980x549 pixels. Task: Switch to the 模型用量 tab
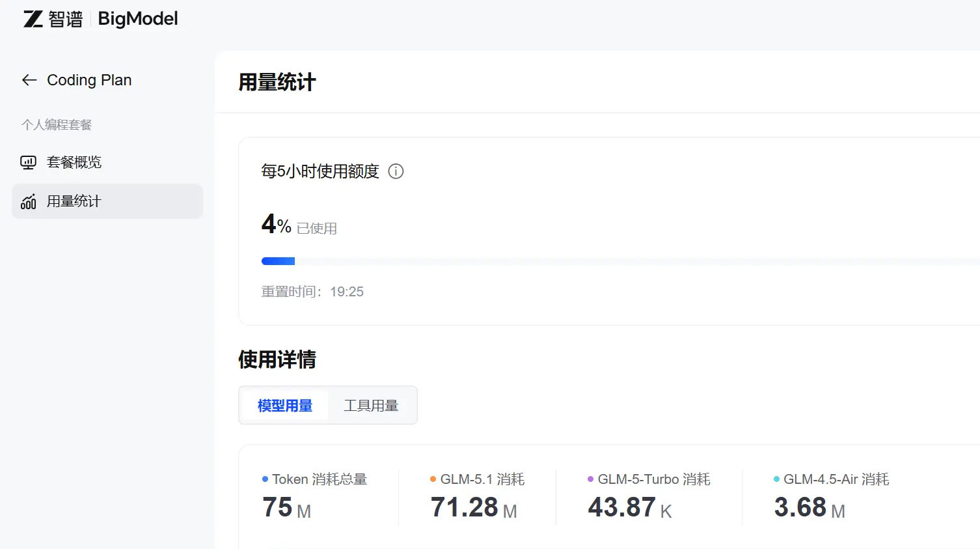tap(285, 406)
